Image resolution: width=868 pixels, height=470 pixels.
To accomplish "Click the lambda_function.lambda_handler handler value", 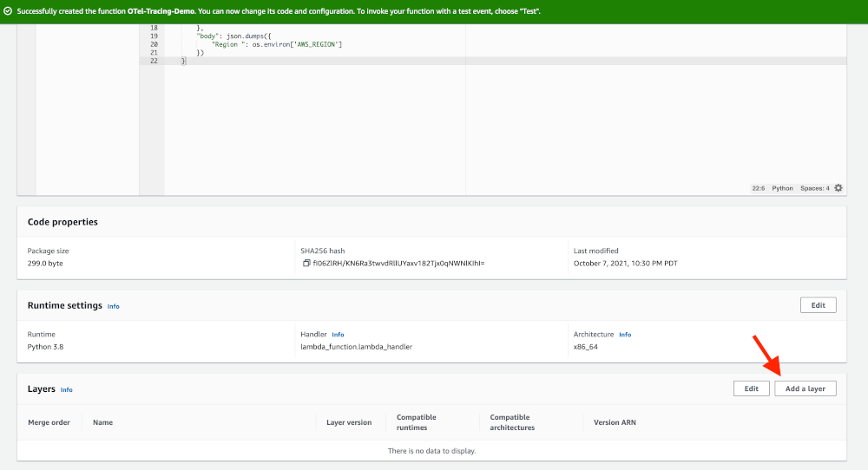I will [357, 347].
